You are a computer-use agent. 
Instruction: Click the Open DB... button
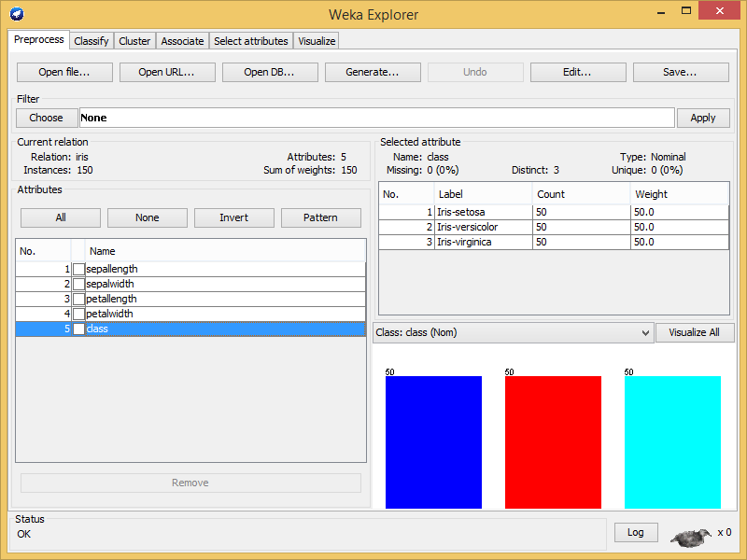[x=270, y=73]
